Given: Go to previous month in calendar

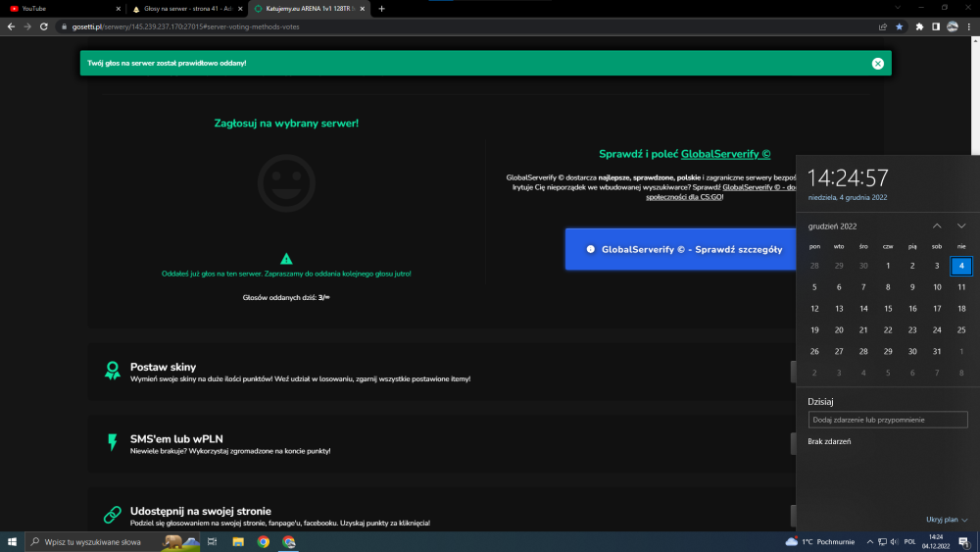Looking at the screenshot, I should (x=937, y=226).
